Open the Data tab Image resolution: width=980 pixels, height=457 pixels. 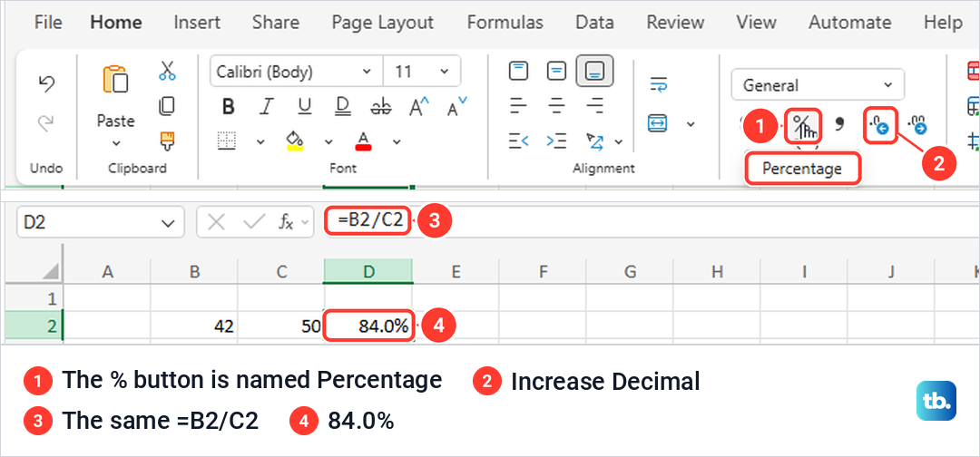coord(594,23)
